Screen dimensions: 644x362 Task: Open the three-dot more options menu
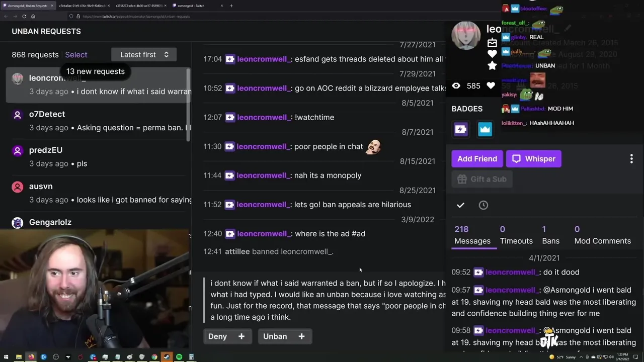631,159
